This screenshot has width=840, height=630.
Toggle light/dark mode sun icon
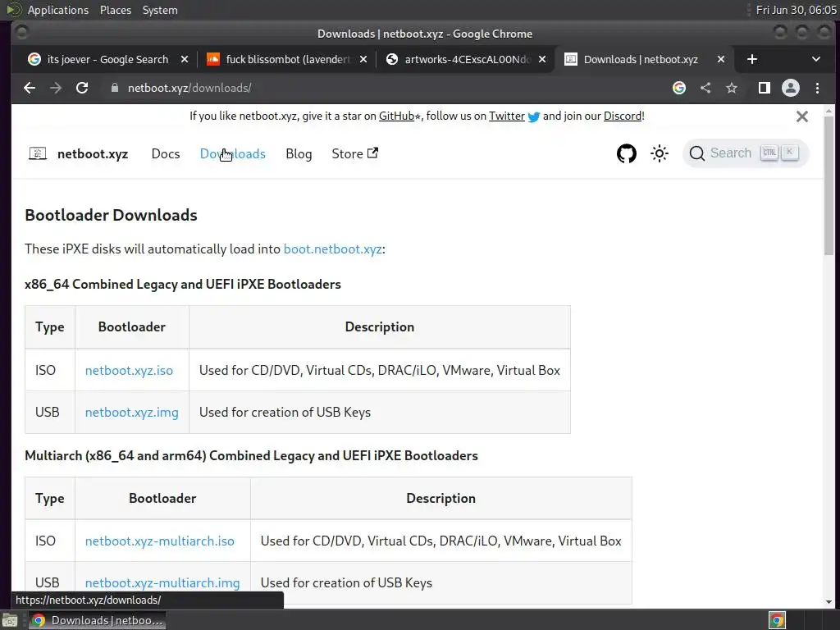660,153
